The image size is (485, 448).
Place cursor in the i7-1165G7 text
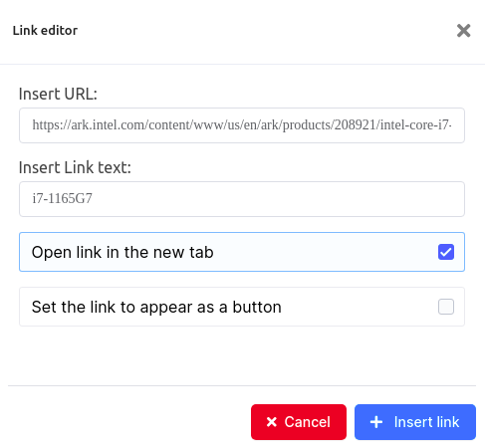point(62,198)
